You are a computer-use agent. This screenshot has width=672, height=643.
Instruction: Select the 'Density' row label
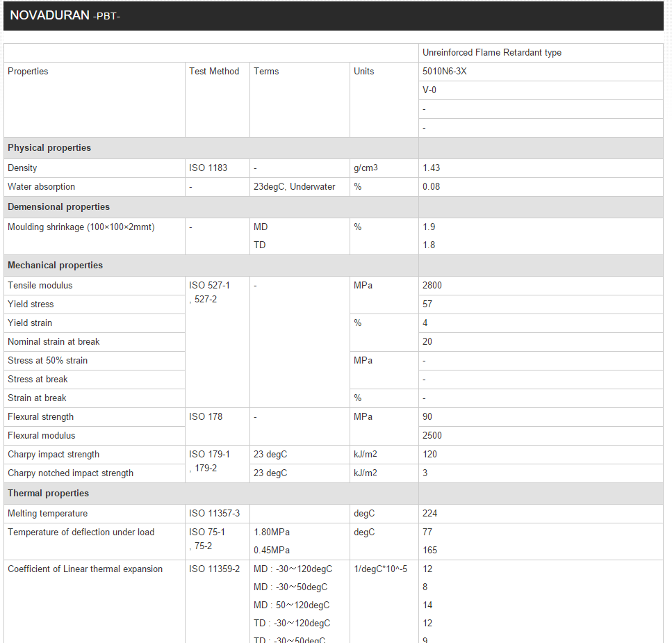pyautogui.click(x=22, y=168)
